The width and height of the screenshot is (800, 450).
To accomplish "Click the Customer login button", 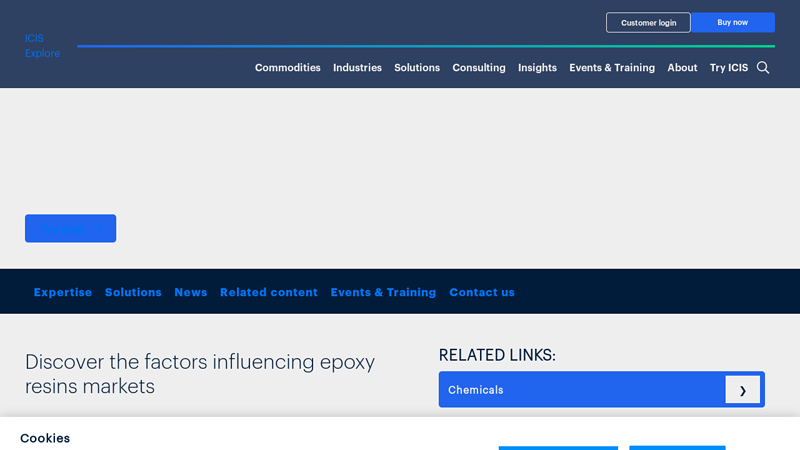I will point(647,23).
